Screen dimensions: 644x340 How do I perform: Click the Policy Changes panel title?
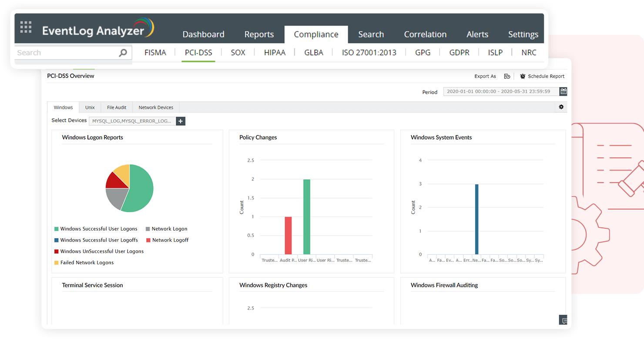pos(258,137)
